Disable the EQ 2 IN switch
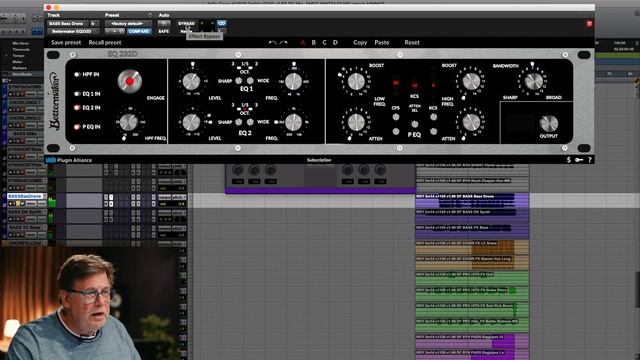This screenshot has height=360, width=640. (x=76, y=108)
